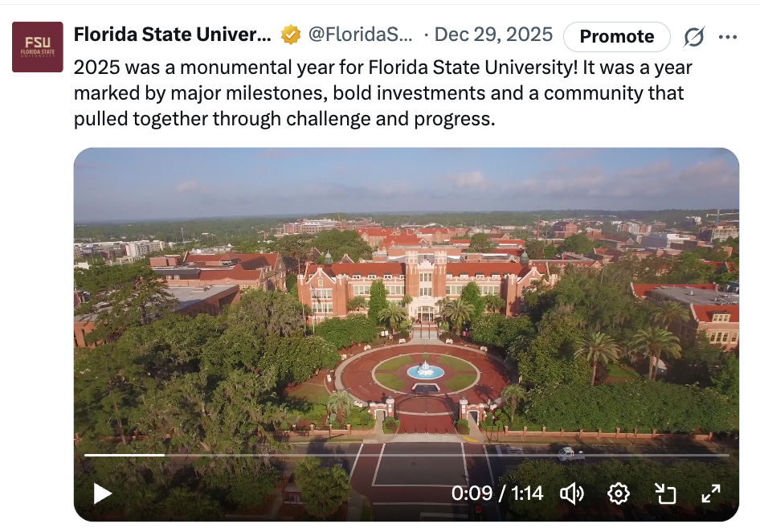Toggle video playback with play button
The height and width of the screenshot is (532, 760).
[102, 495]
